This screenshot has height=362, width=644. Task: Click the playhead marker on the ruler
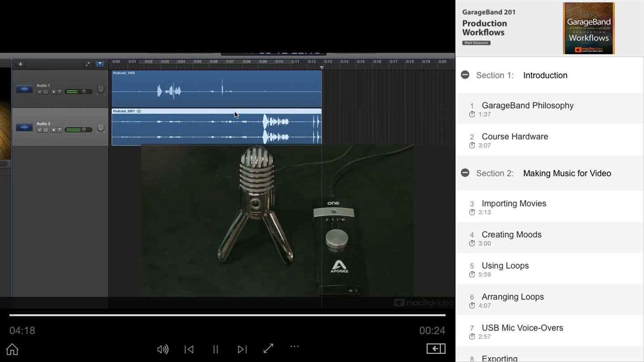pyautogui.click(x=321, y=67)
